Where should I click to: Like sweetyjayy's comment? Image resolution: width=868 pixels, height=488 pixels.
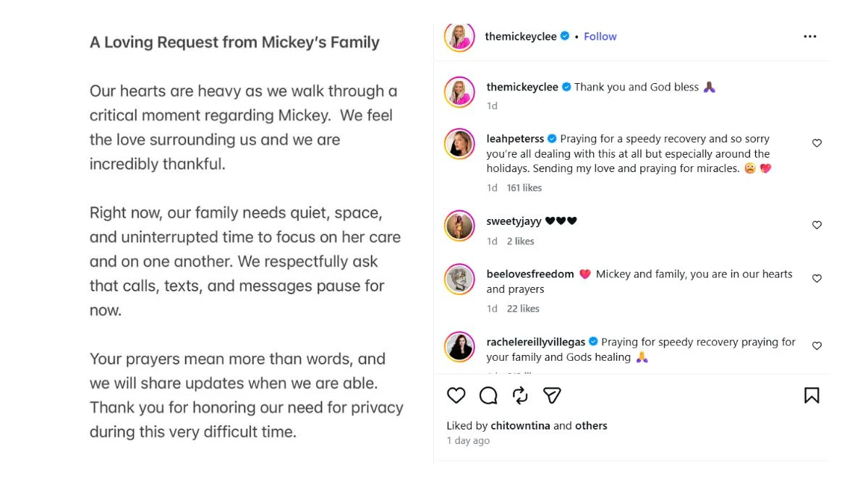[x=817, y=225]
